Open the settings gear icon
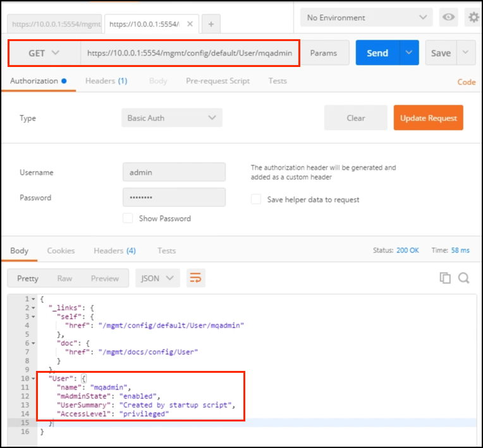This screenshot has width=483, height=448. pos(474,17)
